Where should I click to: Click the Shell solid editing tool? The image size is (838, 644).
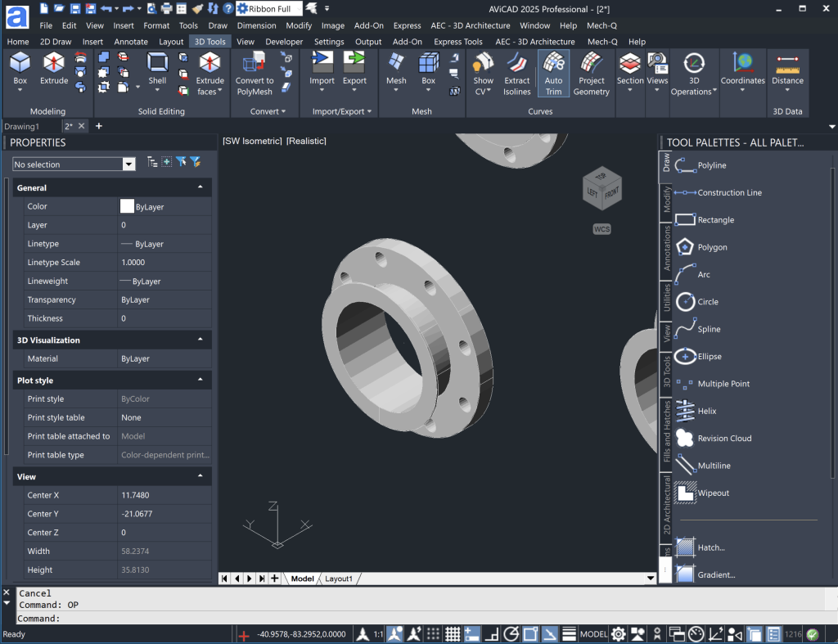tap(157, 70)
